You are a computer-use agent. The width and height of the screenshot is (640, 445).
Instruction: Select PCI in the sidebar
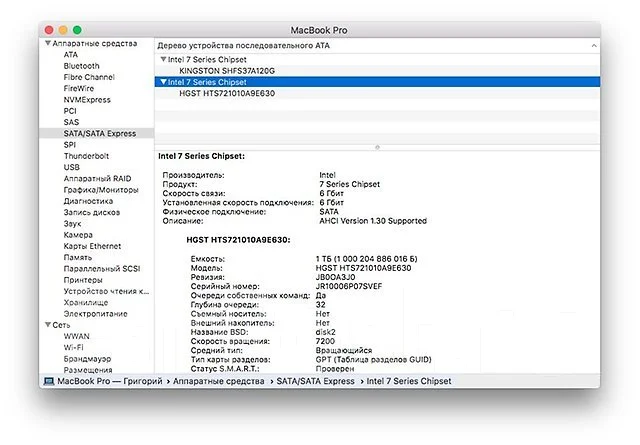[70, 111]
